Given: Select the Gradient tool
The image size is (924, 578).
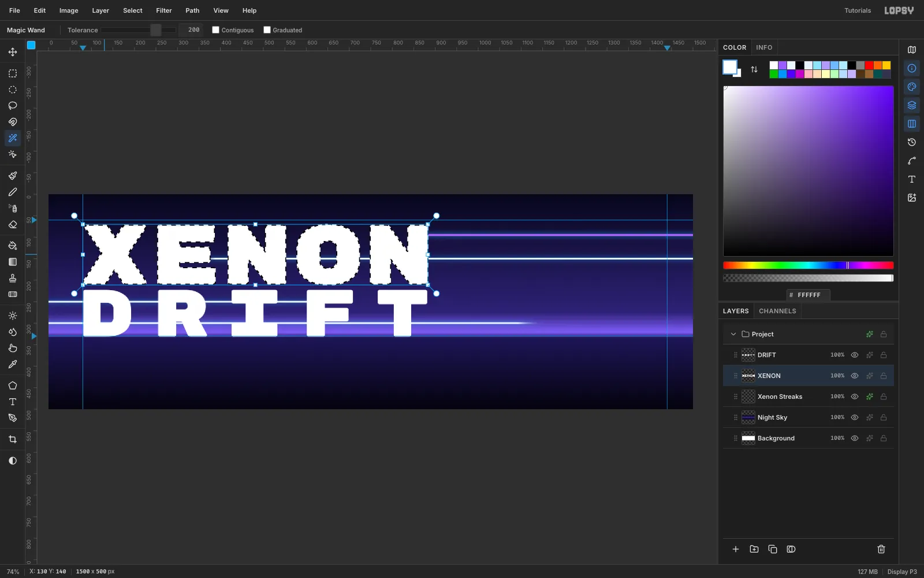Looking at the screenshot, I should tap(13, 262).
